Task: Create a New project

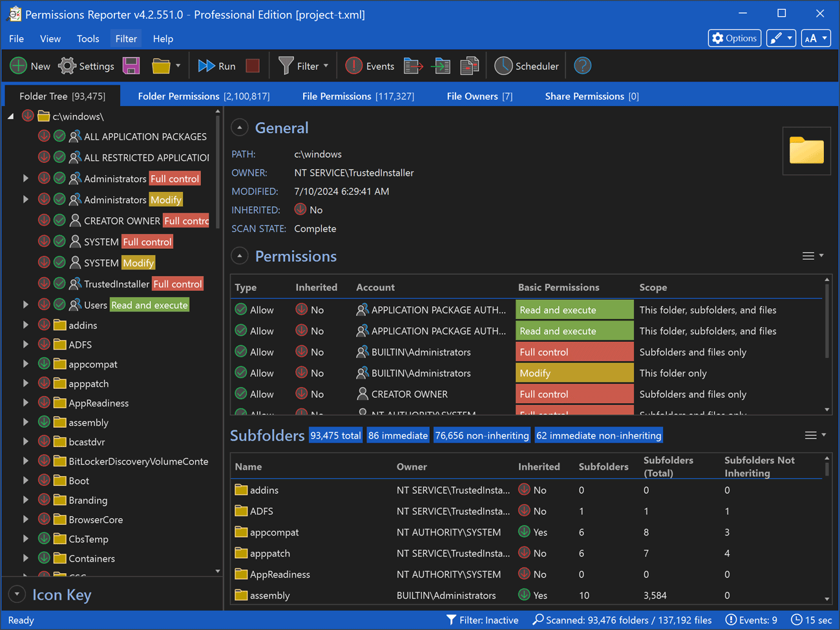Action: pos(30,66)
